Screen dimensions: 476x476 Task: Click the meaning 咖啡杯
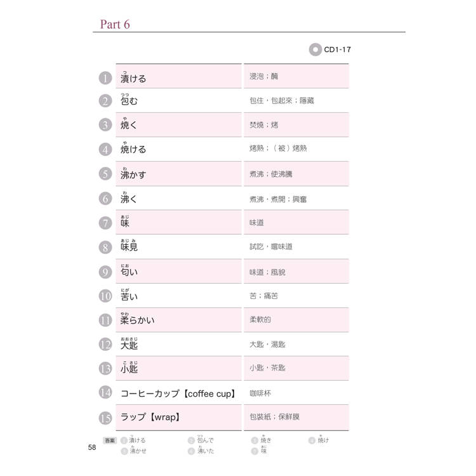tap(260, 393)
